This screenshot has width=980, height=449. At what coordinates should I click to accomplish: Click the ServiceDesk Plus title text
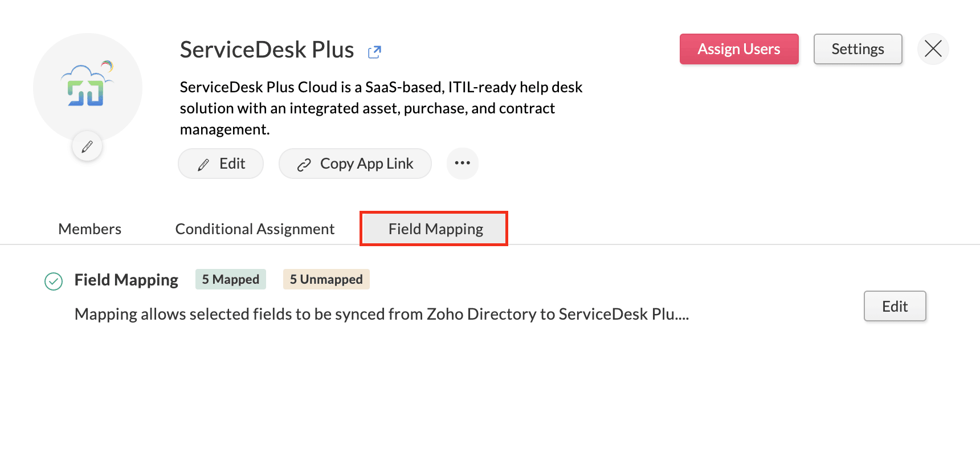[x=267, y=50]
